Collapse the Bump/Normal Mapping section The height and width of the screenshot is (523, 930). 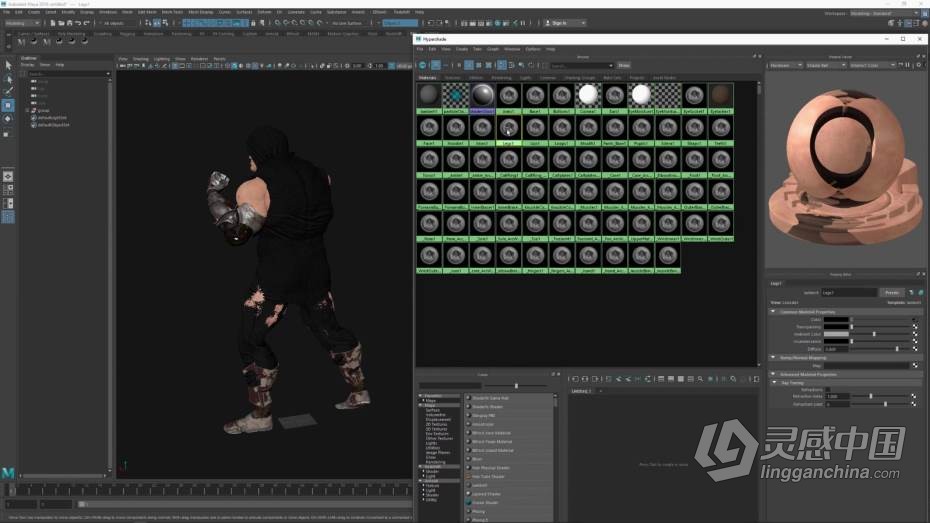coord(773,358)
